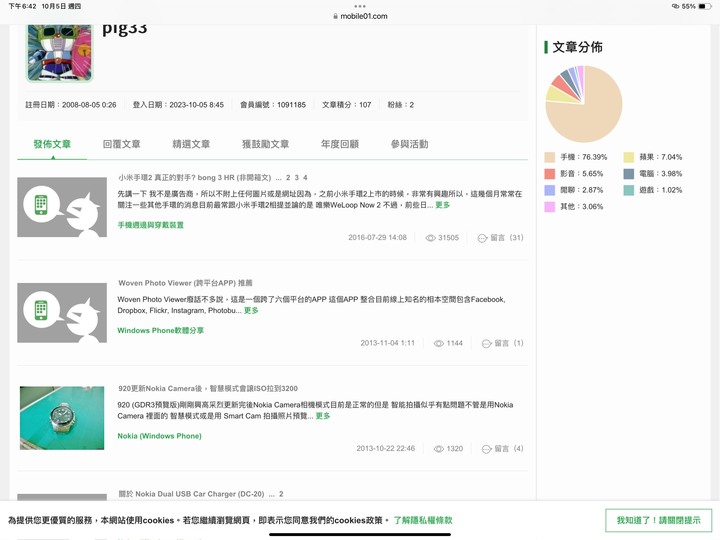Image resolution: width=720 pixels, height=540 pixels.
Task: Click the 影音 5.65% legend color swatch
Action: [x=550, y=174]
